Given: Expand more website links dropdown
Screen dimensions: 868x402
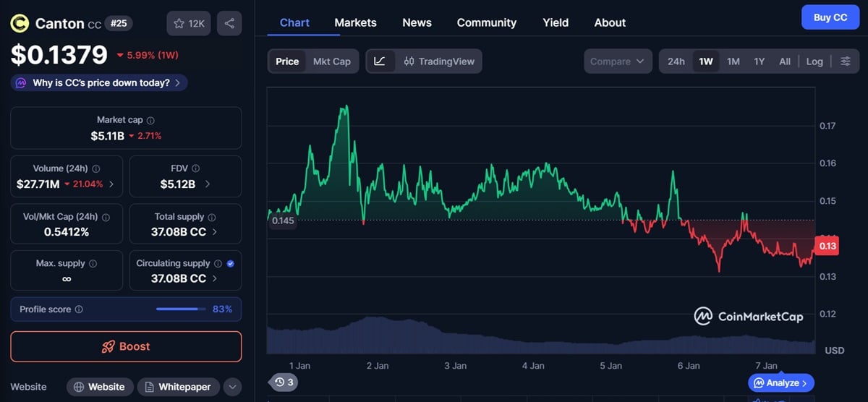Looking at the screenshot, I should 232,387.
